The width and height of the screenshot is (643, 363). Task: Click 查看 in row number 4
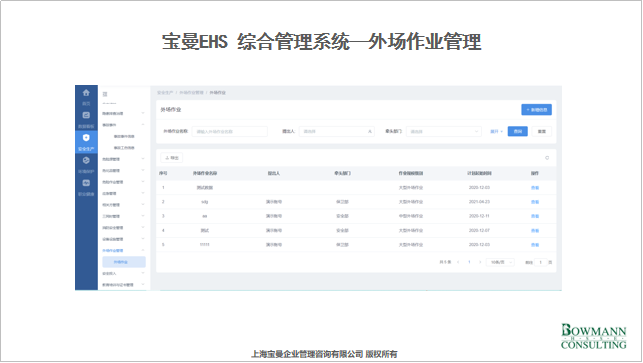click(535, 231)
